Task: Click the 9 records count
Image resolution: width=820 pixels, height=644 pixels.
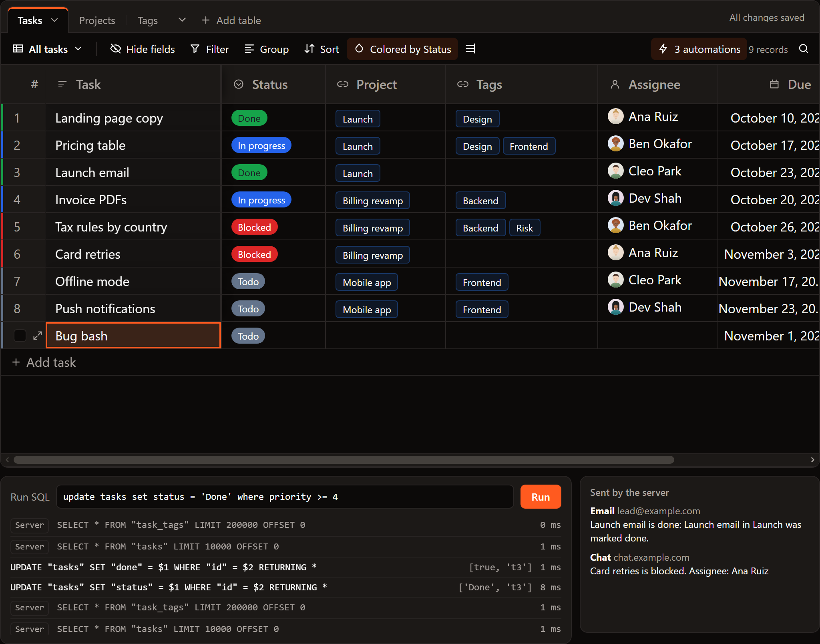Action: [x=768, y=49]
